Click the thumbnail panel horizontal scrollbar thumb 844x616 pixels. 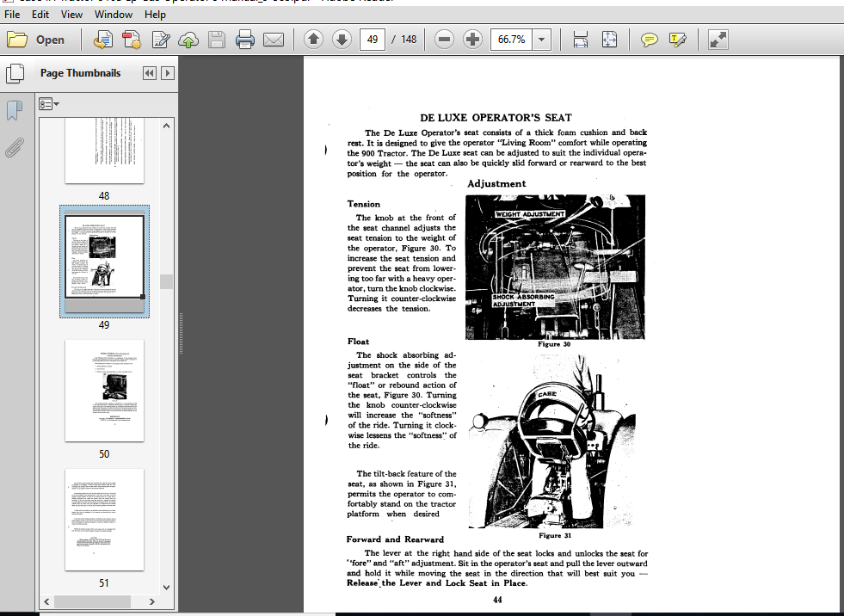pyautogui.click(x=92, y=601)
